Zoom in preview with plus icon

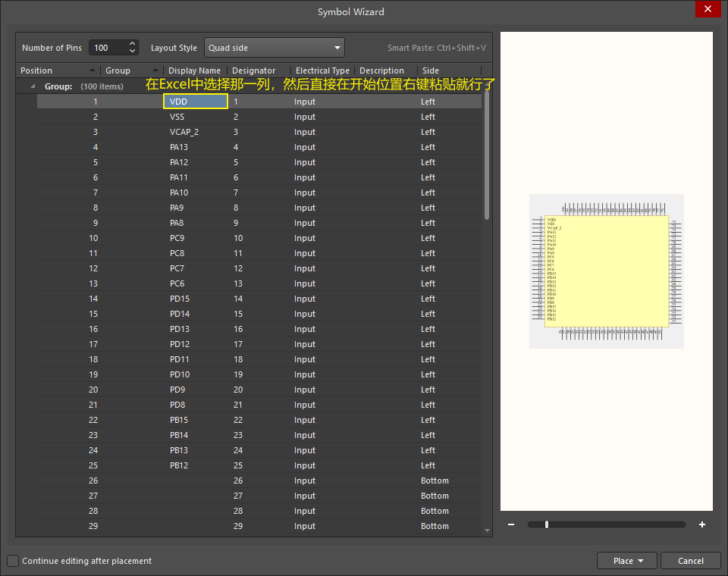point(702,524)
